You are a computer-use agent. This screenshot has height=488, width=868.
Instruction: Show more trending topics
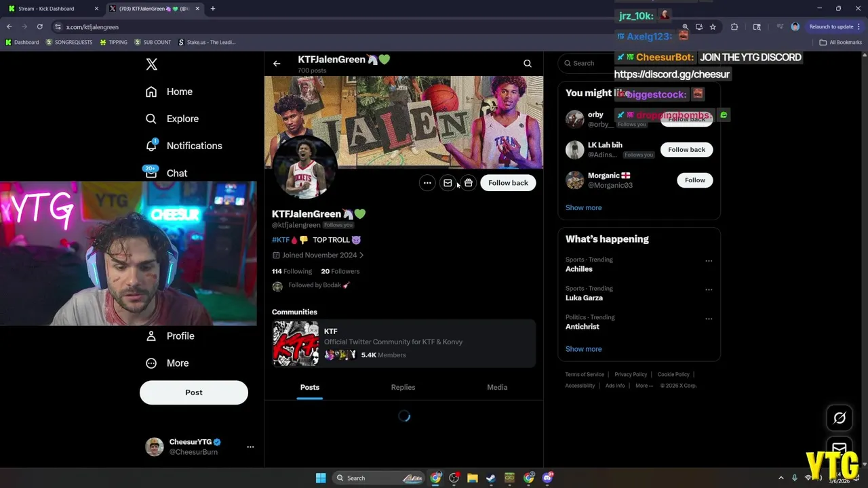(x=583, y=349)
